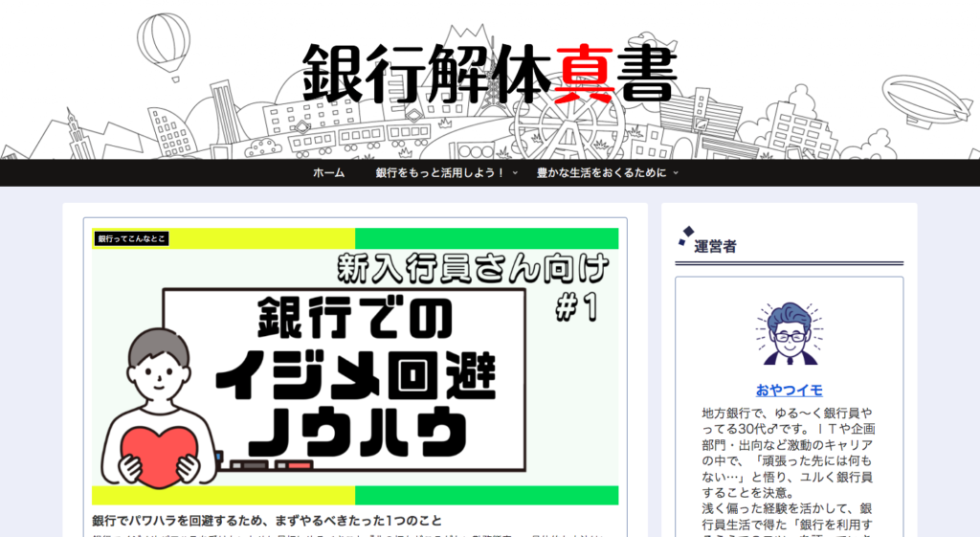Click the #1 label in thumbnail
The width and height of the screenshot is (980, 537).
576,306
